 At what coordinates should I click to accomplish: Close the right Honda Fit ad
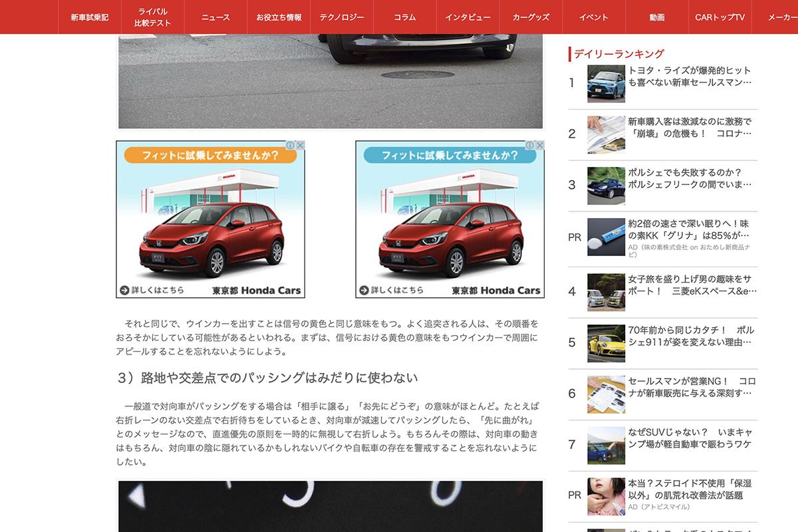[539, 146]
